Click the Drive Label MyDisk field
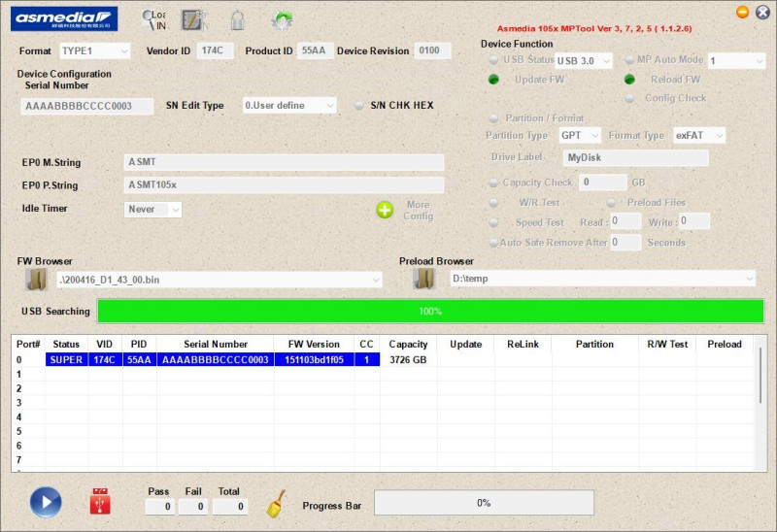The height and width of the screenshot is (532, 777). coord(636,158)
